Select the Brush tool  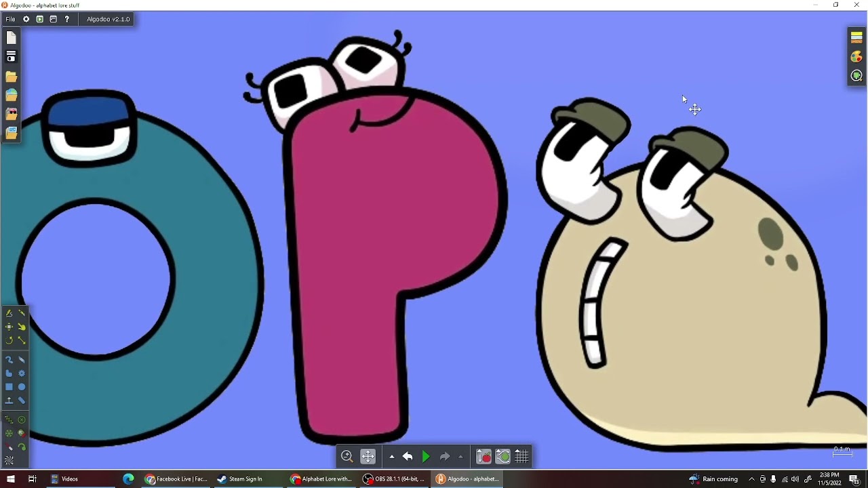[9, 360]
